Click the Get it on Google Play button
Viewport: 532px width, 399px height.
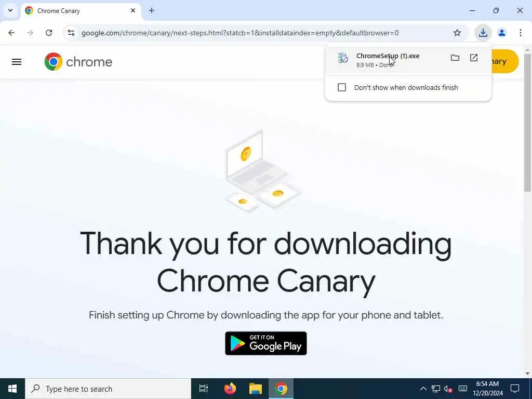[266, 343]
